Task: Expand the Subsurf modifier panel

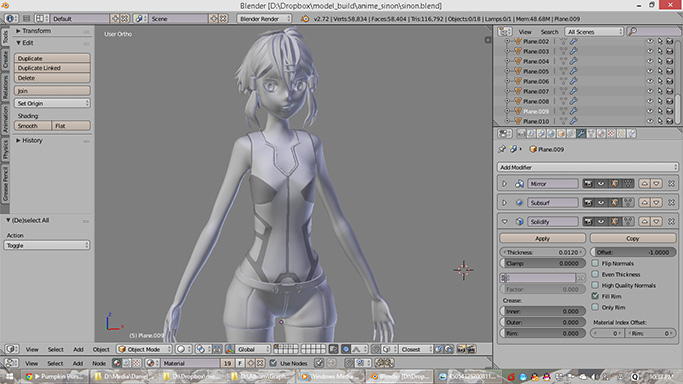Action: (504, 202)
